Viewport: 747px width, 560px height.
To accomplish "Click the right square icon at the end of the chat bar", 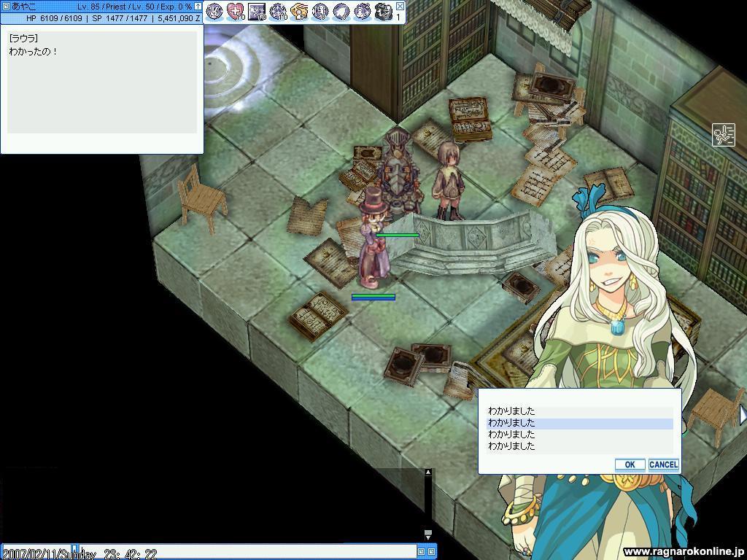I will (431, 551).
